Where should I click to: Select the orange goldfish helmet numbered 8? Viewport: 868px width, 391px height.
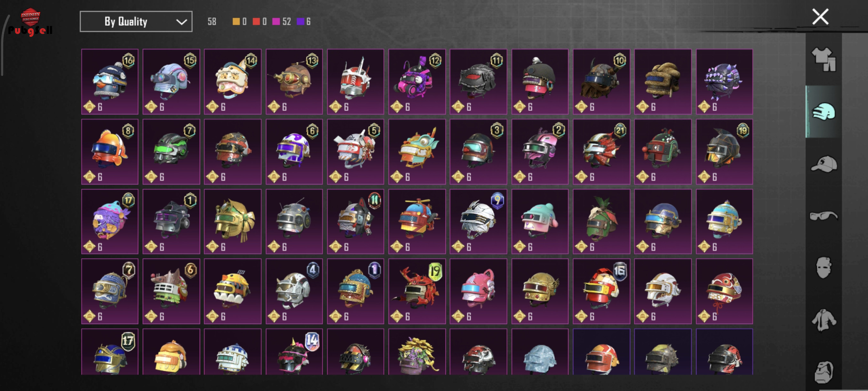[110, 152]
